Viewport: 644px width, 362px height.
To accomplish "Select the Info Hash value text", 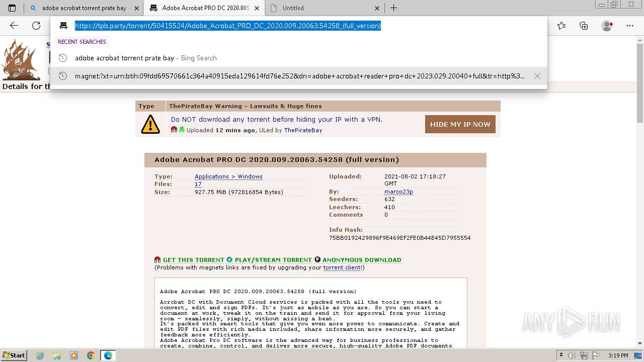I will [399, 238].
